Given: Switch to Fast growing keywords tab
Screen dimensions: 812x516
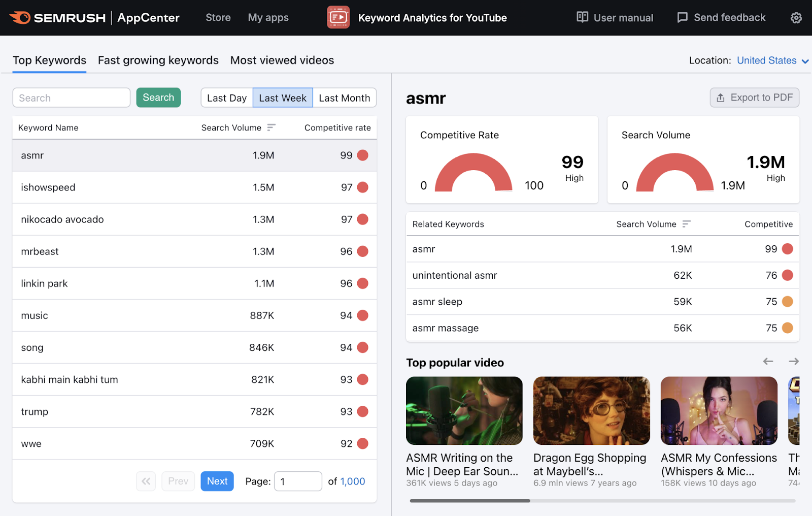Looking at the screenshot, I should point(158,60).
